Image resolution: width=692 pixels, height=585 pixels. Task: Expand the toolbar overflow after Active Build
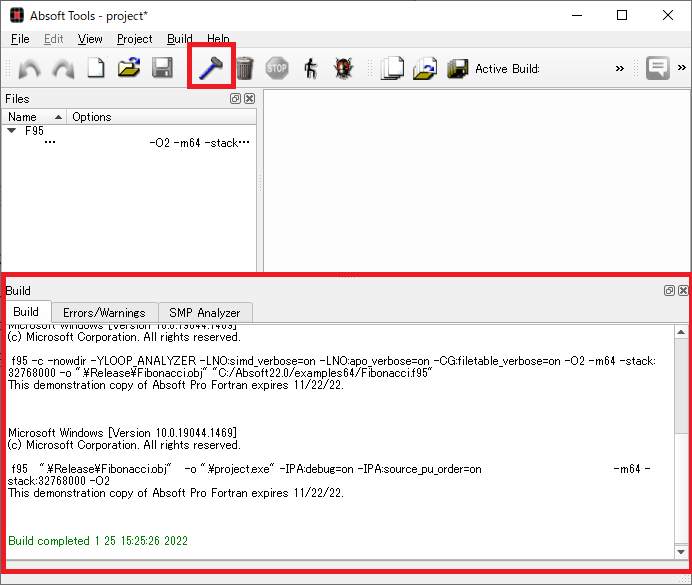[x=620, y=68]
